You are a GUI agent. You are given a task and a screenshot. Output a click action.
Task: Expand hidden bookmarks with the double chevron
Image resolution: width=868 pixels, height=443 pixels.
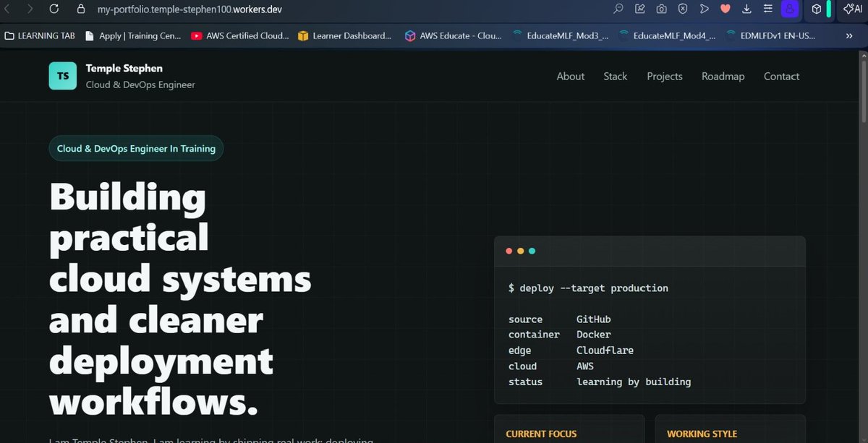(x=849, y=35)
